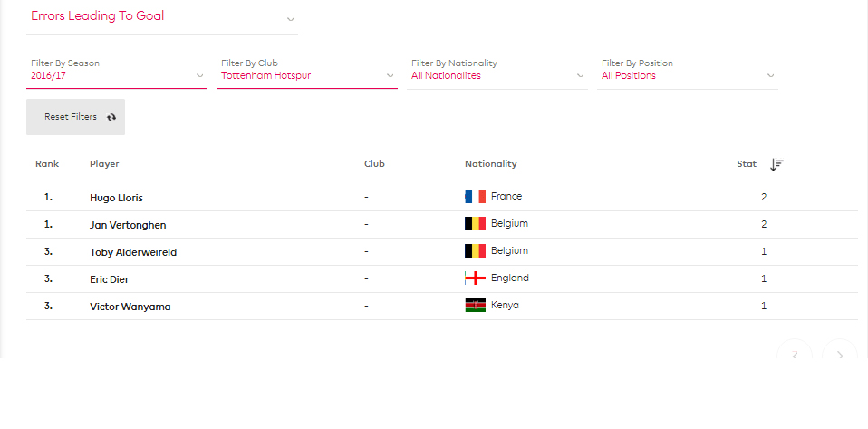Image resolution: width=868 pixels, height=429 pixels.
Task: Click the England flag icon
Action: (475, 278)
